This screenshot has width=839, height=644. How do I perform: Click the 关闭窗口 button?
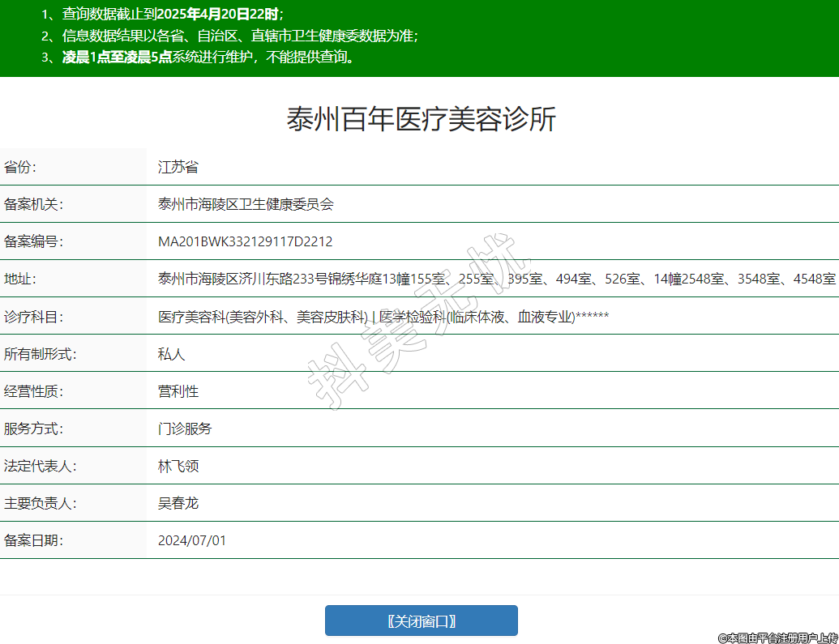[x=421, y=621]
